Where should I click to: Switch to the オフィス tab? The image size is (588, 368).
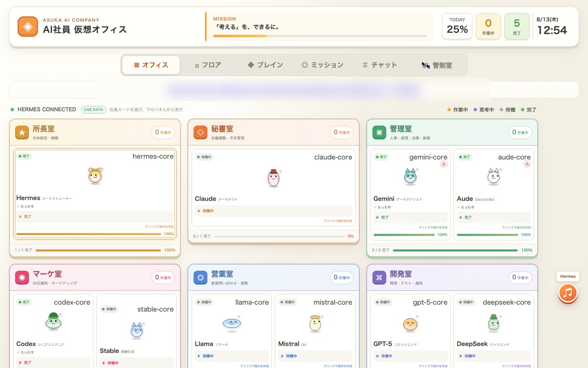[x=151, y=65]
